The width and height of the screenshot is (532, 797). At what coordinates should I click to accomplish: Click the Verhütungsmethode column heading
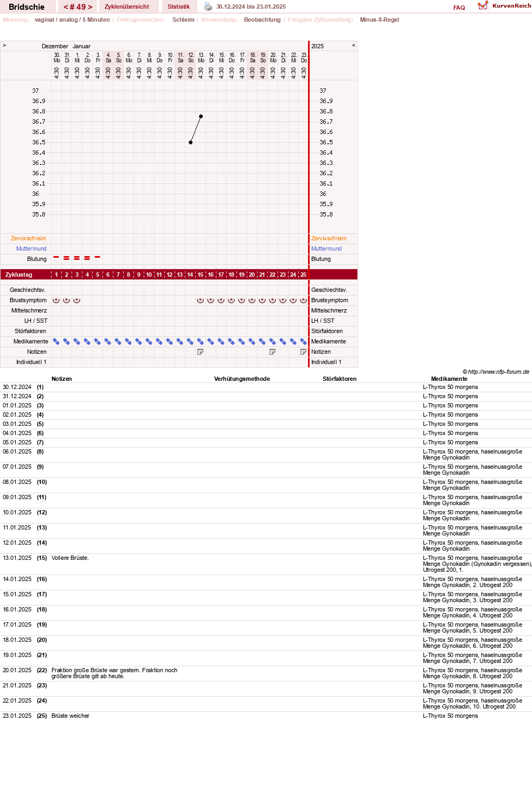(x=242, y=379)
